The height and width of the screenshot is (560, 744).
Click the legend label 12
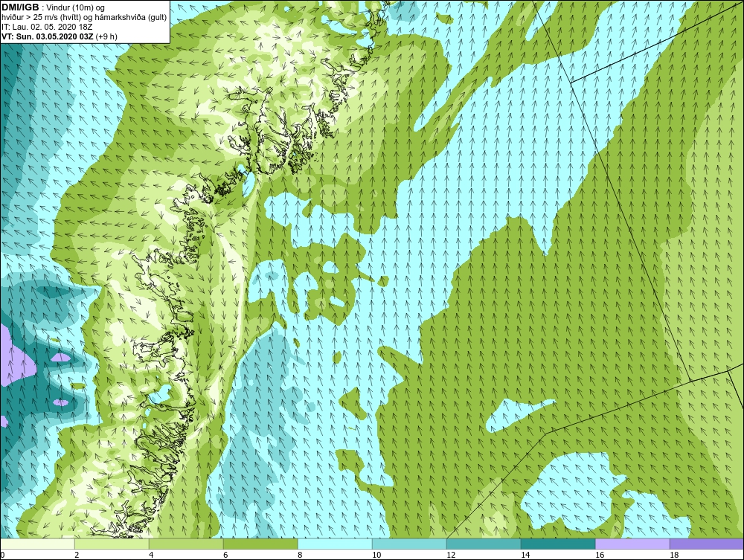tap(451, 555)
